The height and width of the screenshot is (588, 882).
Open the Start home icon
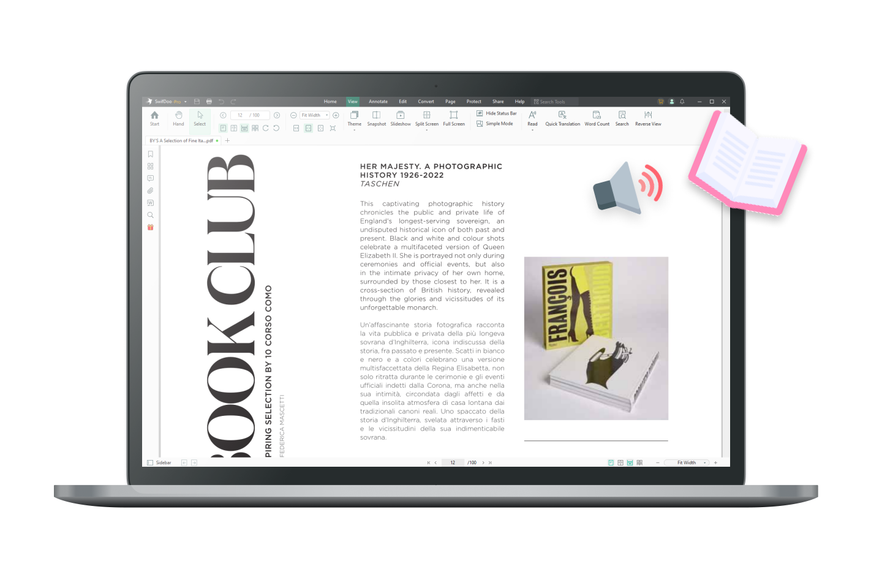coord(154,118)
